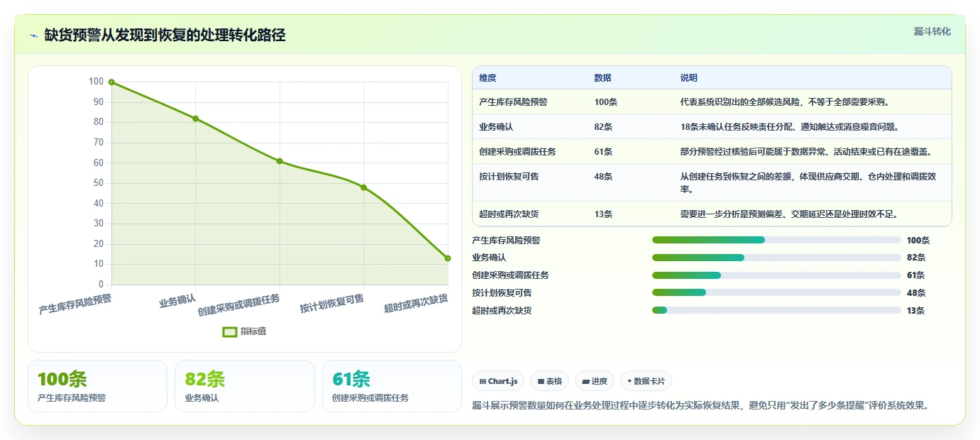Click the chart title 缺货预警从发现到恢复的处理转化路径
The image size is (980, 440).
165,35
